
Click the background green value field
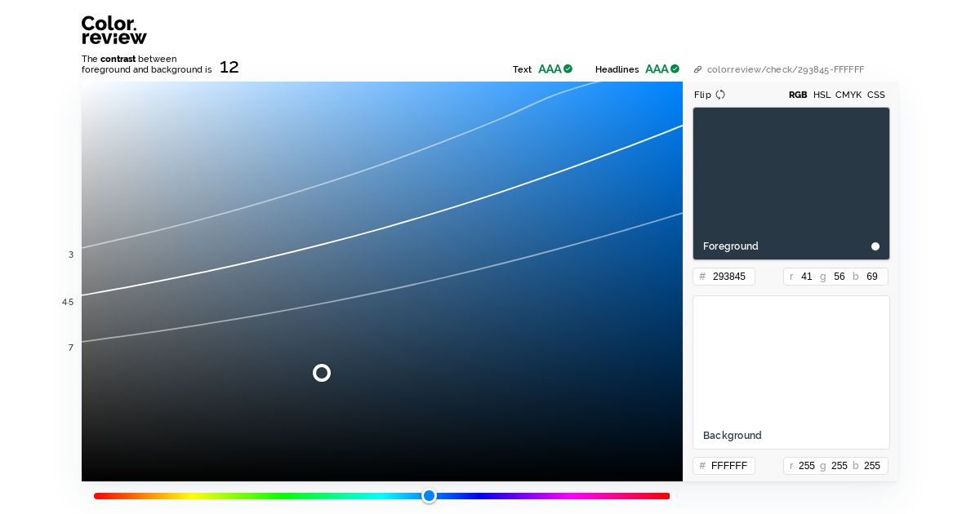[x=840, y=466]
